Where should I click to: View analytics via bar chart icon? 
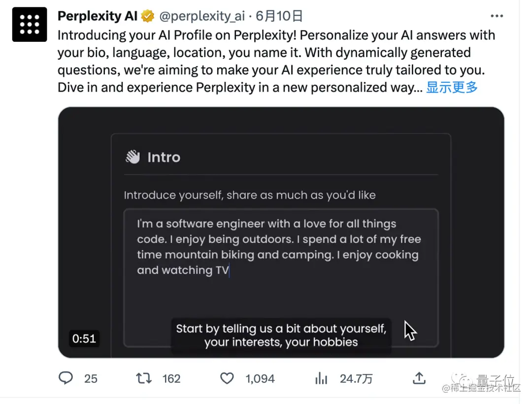pyautogui.click(x=321, y=378)
